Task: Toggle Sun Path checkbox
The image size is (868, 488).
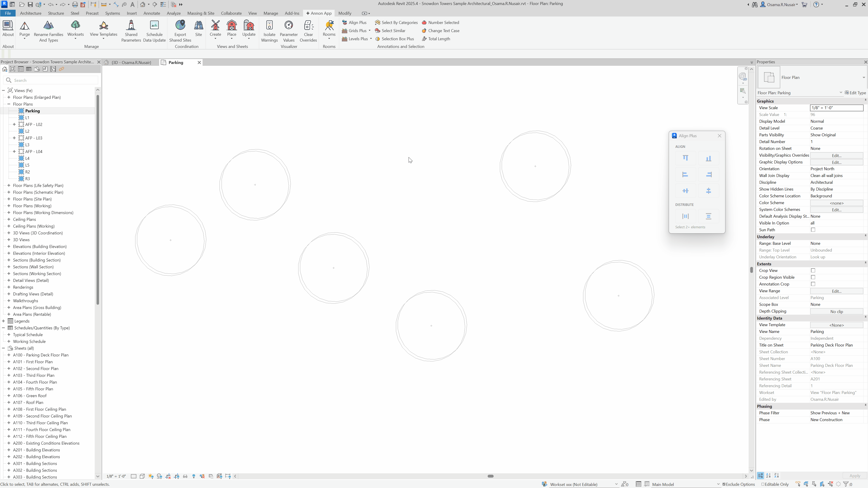Action: (x=813, y=230)
